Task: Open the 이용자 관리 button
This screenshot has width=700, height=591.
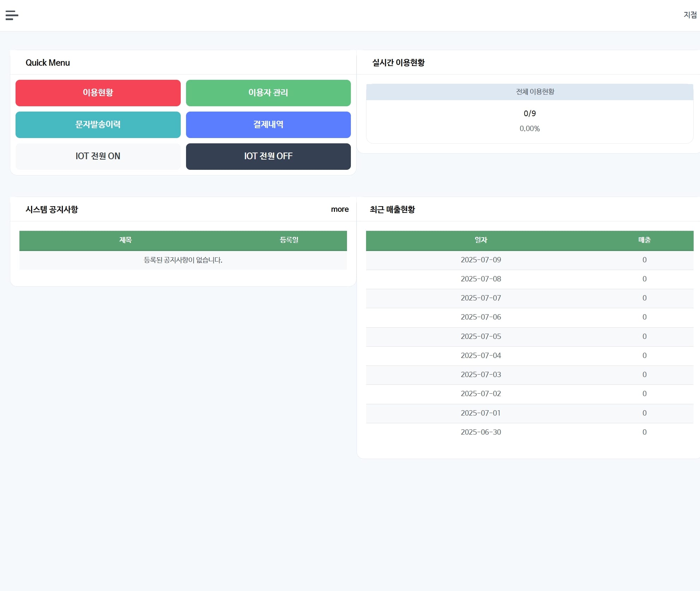Action: [x=268, y=93]
